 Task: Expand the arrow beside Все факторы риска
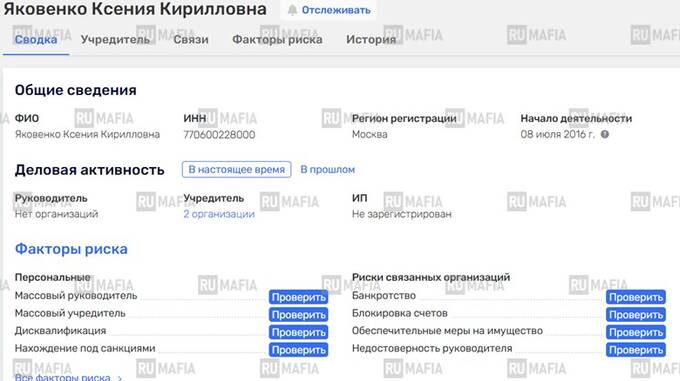click(x=119, y=378)
